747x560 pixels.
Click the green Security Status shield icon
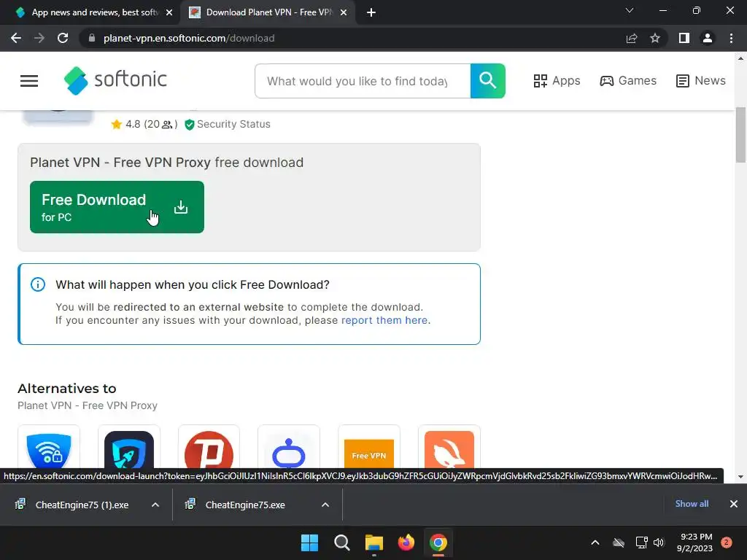(x=189, y=124)
